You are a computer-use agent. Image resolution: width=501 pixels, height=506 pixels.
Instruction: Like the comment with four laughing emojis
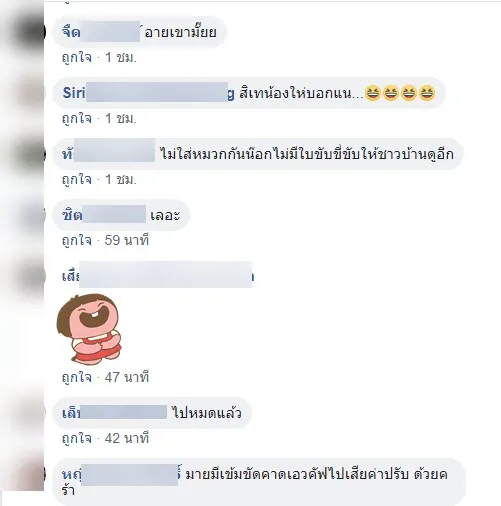[x=77, y=119]
